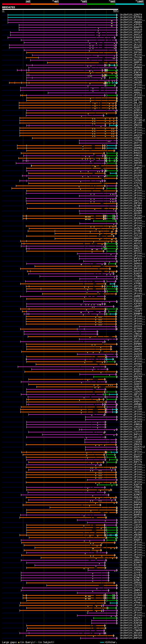
Task: Select label UniRef100_B4H1U7
Action: click(x=131, y=151)
